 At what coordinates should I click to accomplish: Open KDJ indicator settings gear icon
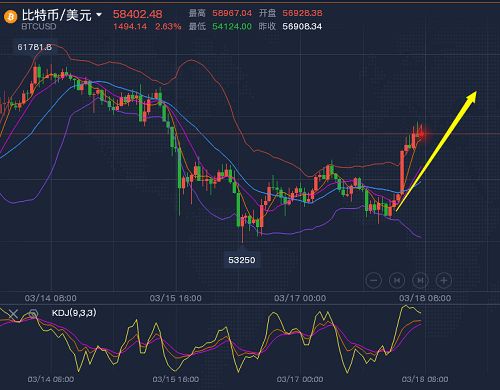point(33,314)
